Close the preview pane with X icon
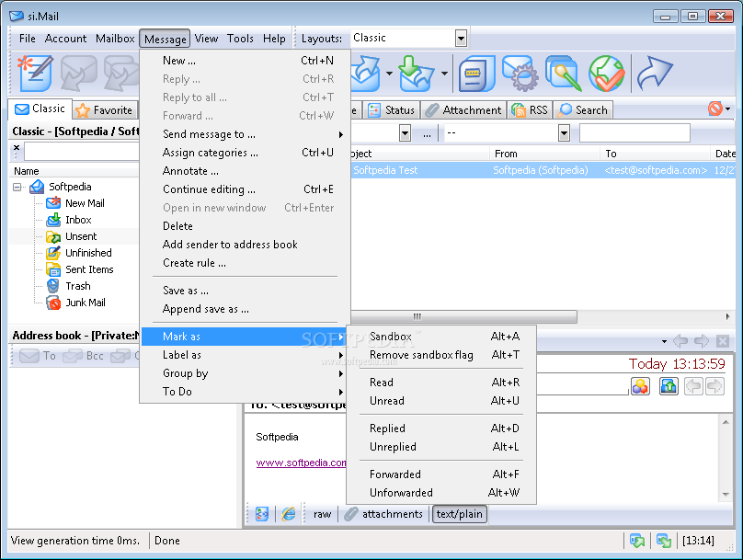Image resolution: width=743 pixels, height=560 pixels. tap(723, 340)
